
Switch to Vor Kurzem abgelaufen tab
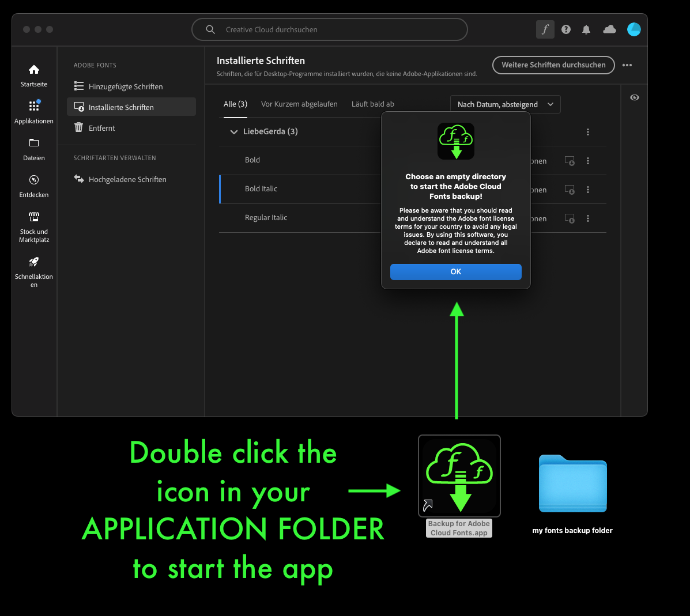click(299, 104)
